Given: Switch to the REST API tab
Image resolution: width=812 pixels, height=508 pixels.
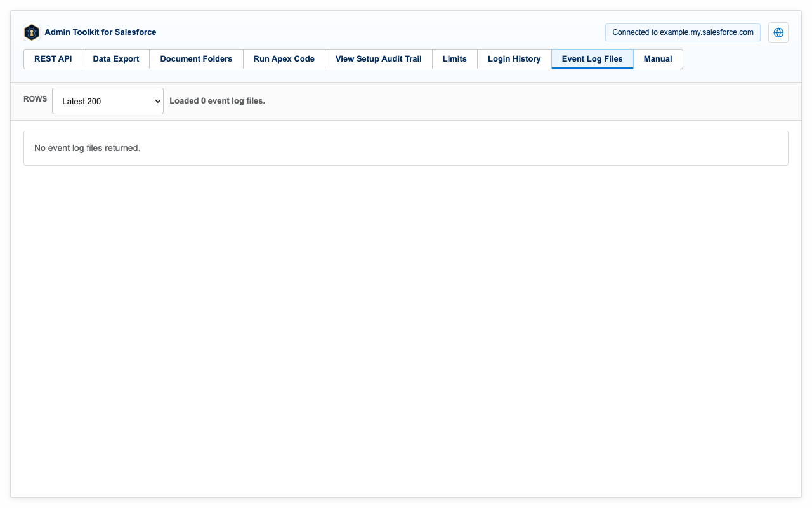Looking at the screenshot, I should click(53, 59).
